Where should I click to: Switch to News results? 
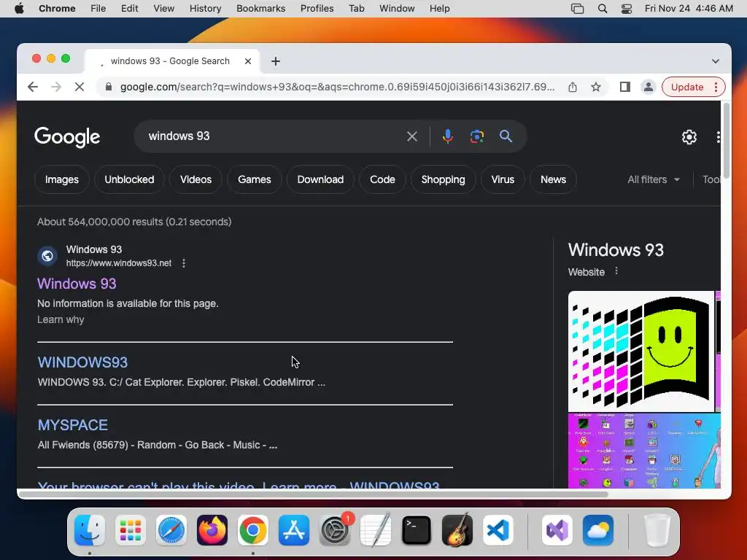(x=553, y=179)
